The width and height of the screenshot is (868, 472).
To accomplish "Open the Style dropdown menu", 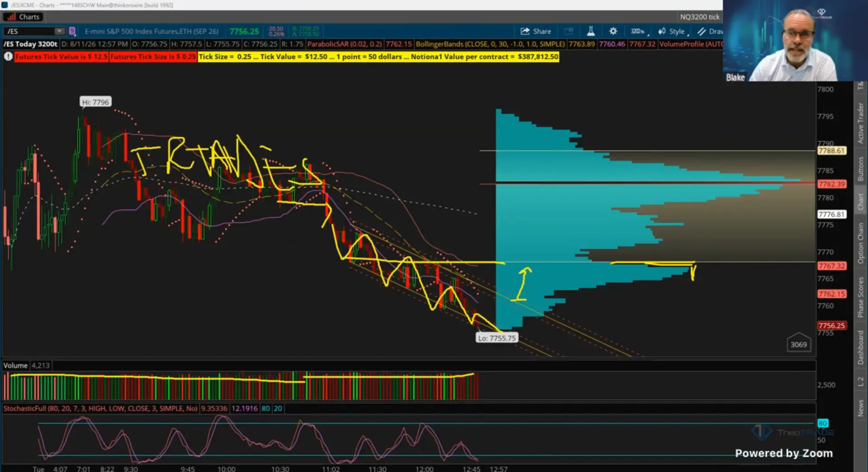I will pos(674,31).
